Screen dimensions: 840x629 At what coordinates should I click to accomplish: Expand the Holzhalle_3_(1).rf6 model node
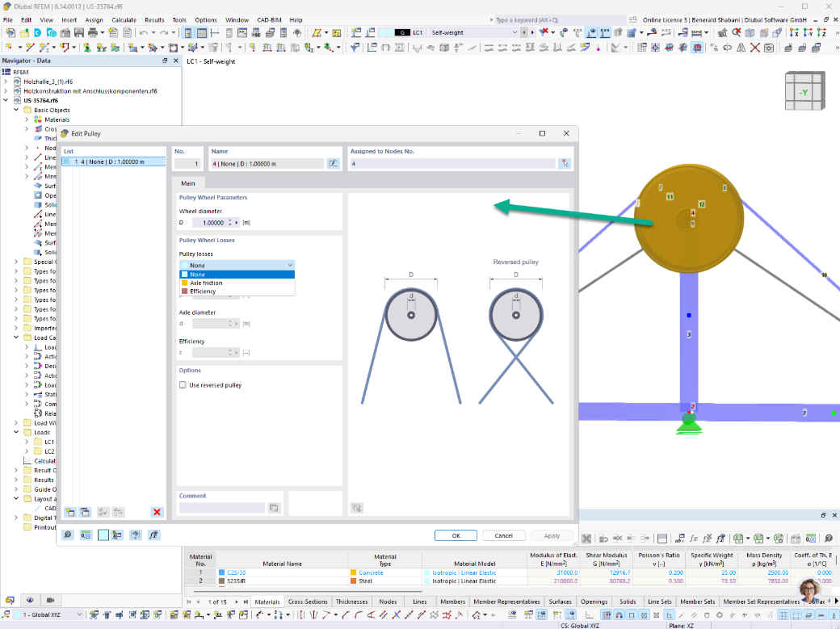(6, 82)
